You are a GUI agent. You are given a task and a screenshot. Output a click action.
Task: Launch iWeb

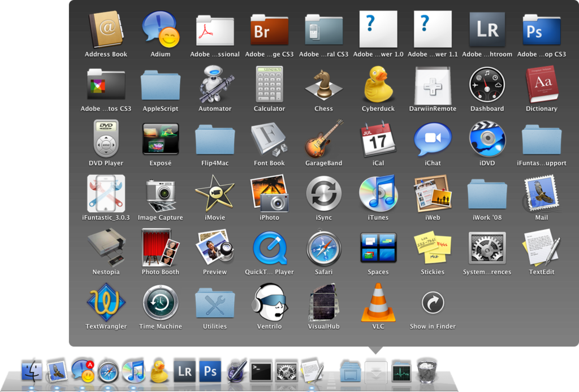pyautogui.click(x=433, y=193)
